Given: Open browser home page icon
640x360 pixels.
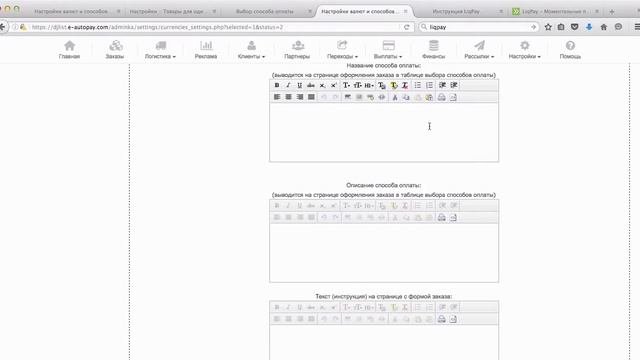Looking at the screenshot, I should [604, 27].
